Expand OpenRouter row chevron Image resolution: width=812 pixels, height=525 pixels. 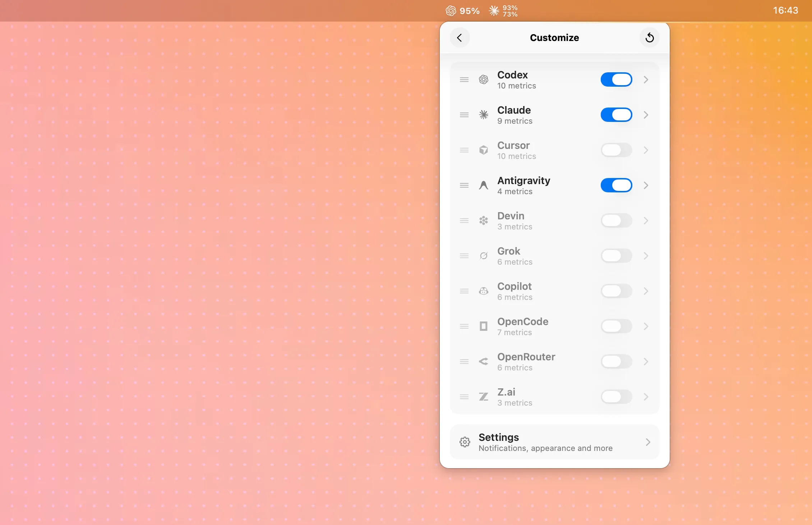646,361
